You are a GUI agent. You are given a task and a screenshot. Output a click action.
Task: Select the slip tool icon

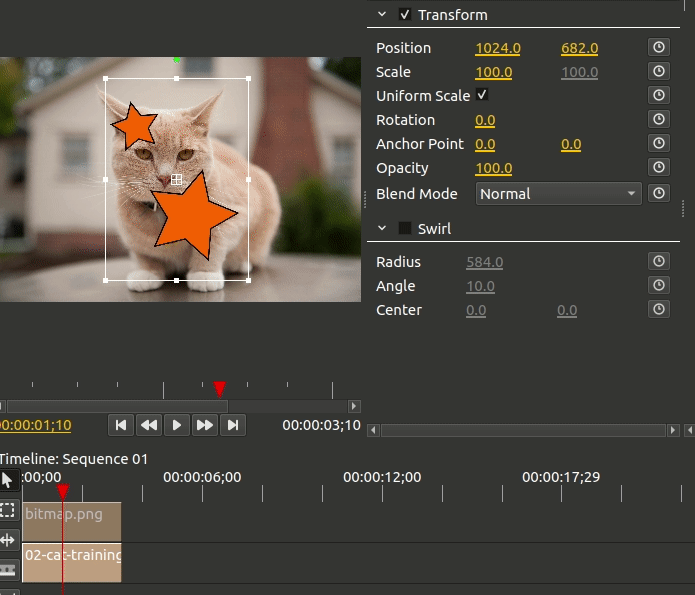pyautogui.click(x=8, y=569)
